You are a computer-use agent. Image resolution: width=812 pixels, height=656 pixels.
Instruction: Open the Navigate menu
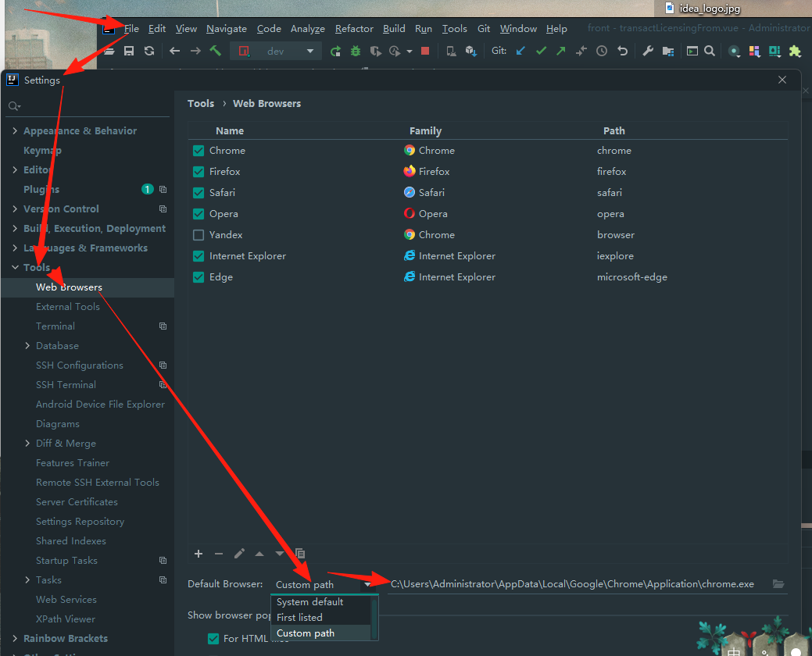[227, 29]
